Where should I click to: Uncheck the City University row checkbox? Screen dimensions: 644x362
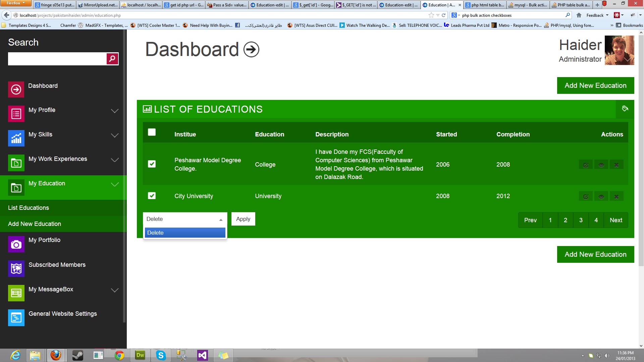point(152,196)
